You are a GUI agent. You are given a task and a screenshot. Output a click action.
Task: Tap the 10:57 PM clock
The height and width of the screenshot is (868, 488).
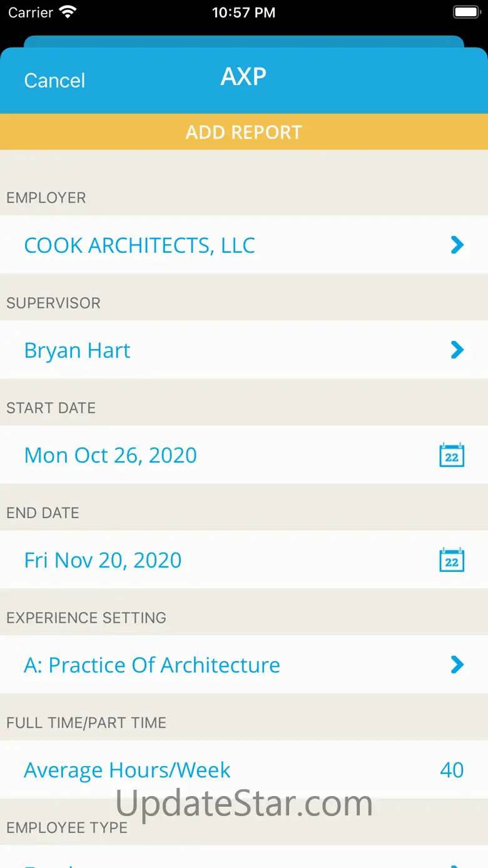point(243,13)
